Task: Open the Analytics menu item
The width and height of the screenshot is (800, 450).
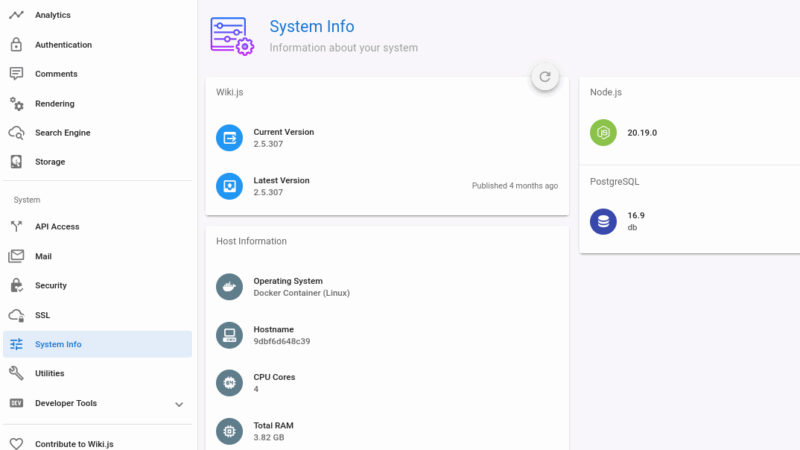Action: (97, 15)
